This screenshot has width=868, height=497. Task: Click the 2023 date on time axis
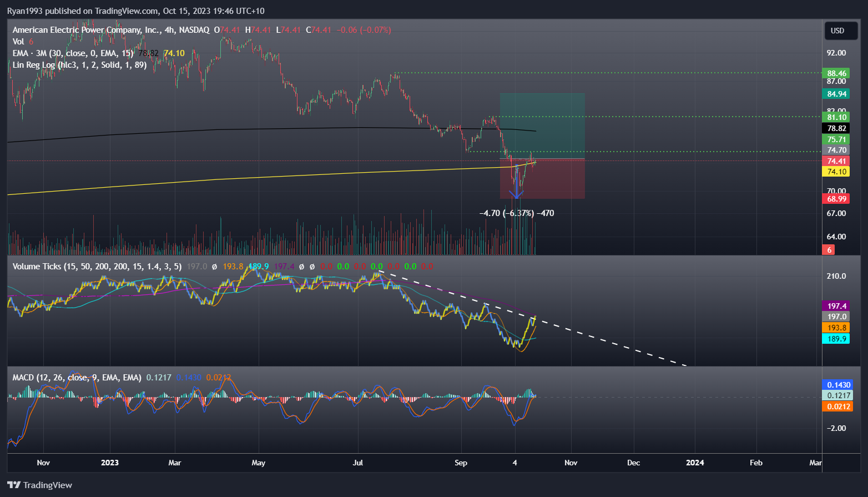click(110, 463)
